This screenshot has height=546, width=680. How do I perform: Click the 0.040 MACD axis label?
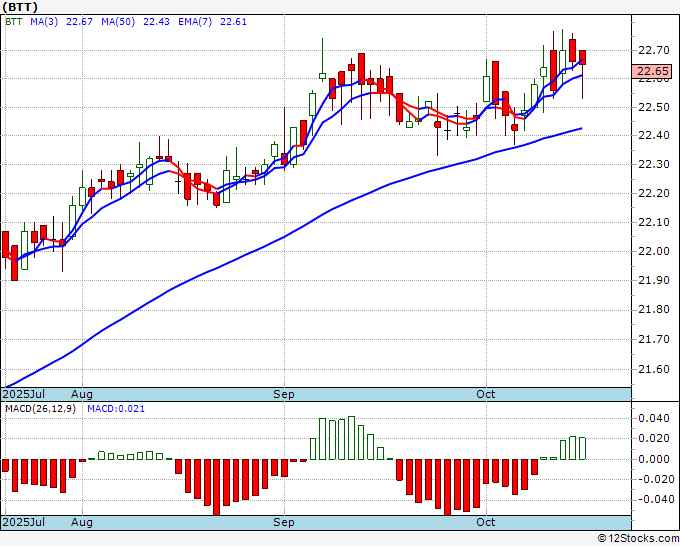pyautogui.click(x=654, y=418)
